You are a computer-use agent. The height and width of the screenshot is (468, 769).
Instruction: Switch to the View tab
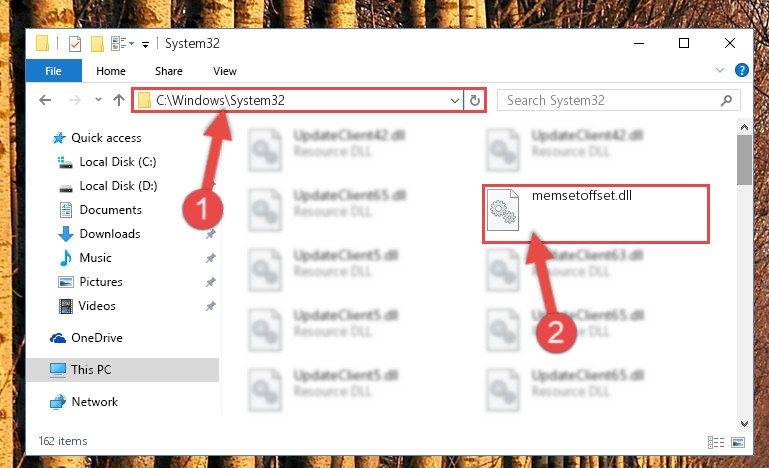click(225, 71)
